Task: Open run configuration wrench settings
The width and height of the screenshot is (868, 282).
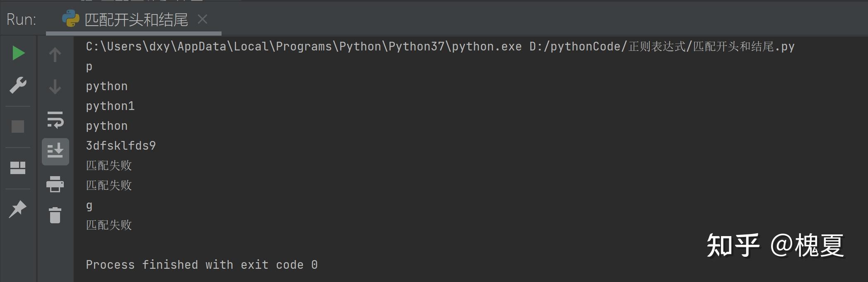Action: pos(18,85)
